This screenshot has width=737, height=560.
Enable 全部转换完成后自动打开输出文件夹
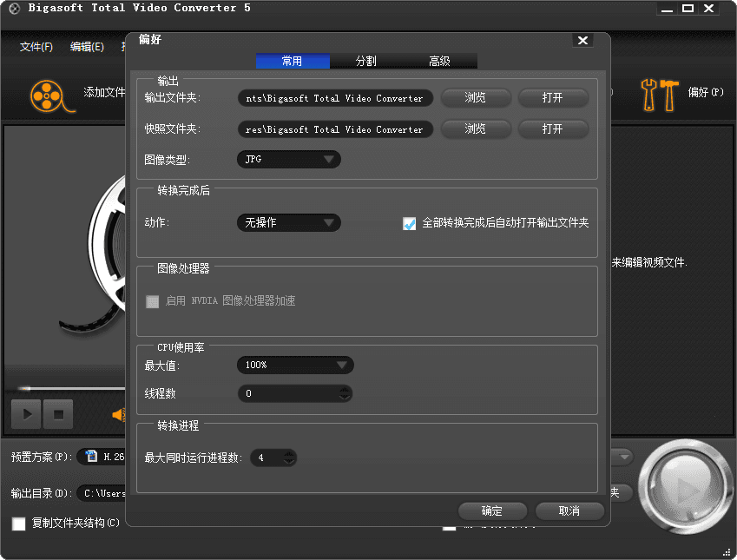pos(409,223)
